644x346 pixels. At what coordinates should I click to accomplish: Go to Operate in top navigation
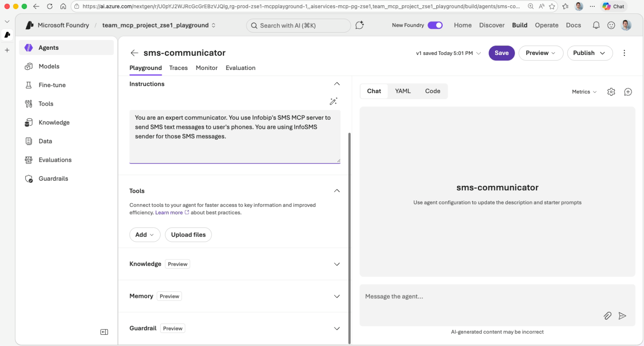[x=547, y=25]
